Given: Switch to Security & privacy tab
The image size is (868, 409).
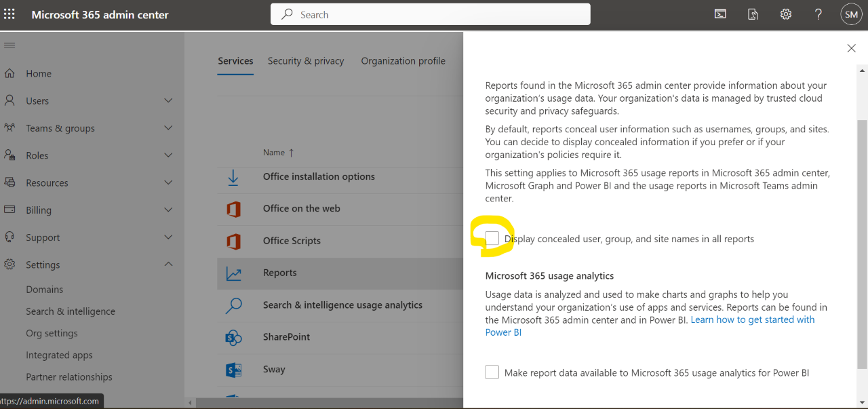Looking at the screenshot, I should (306, 61).
